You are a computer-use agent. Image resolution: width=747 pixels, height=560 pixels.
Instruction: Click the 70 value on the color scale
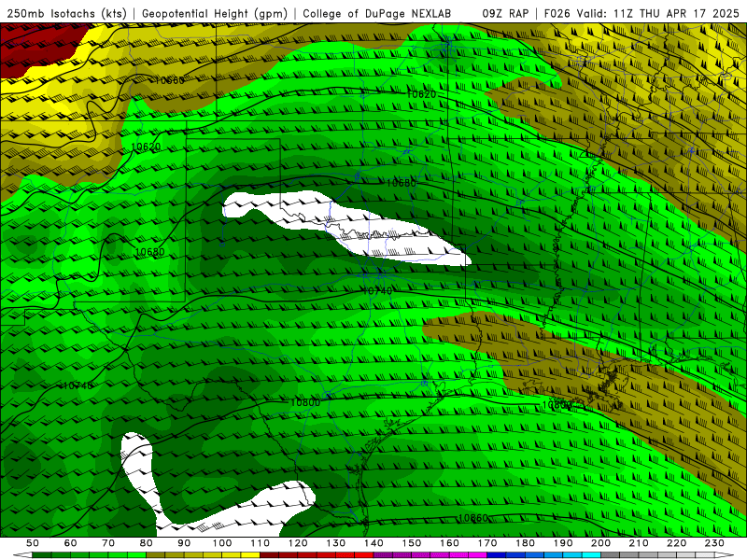(108, 543)
